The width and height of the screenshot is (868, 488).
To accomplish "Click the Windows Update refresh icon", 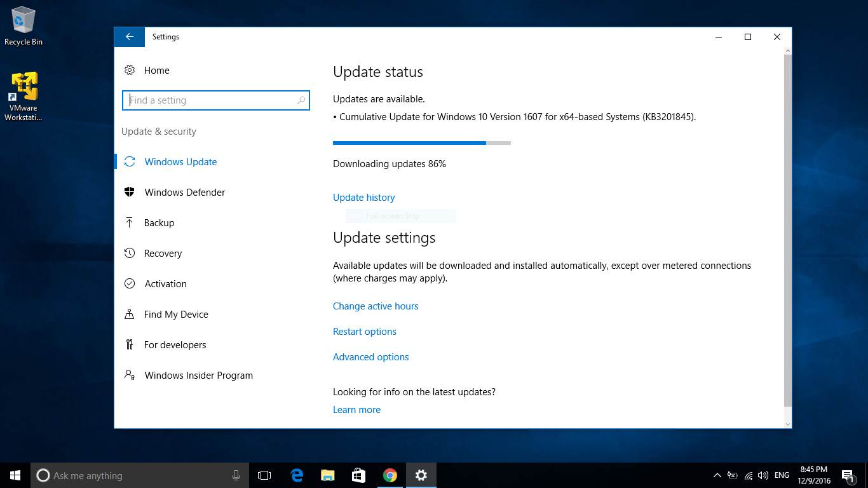I will 130,161.
